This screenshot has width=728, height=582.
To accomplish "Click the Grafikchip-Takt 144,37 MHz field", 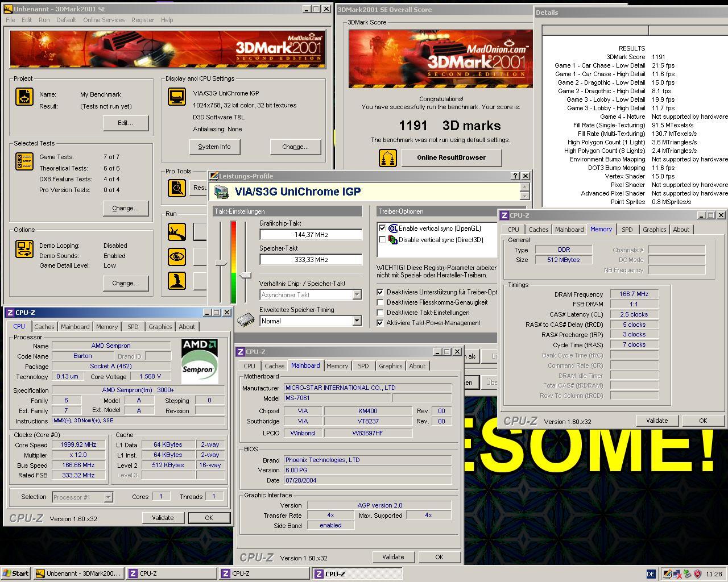I will 311,234.
